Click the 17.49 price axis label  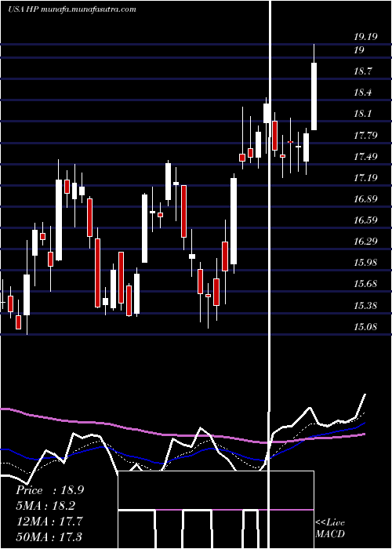tap(365, 156)
